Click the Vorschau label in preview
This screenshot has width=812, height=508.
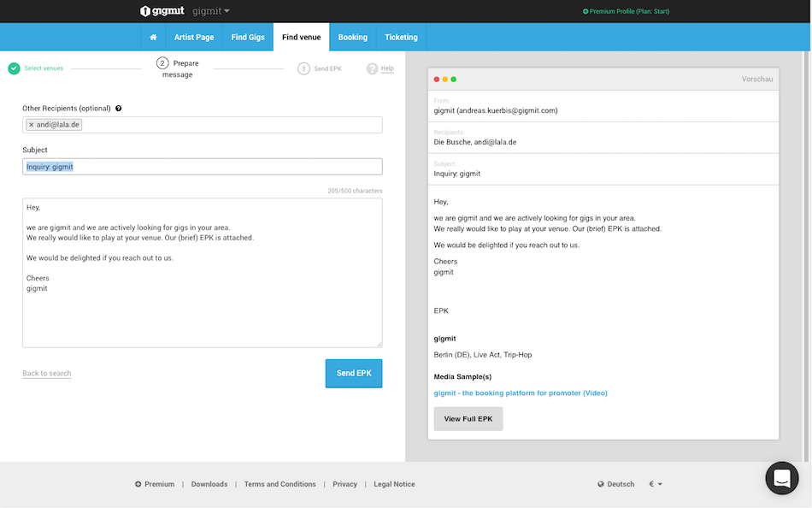tap(757, 80)
